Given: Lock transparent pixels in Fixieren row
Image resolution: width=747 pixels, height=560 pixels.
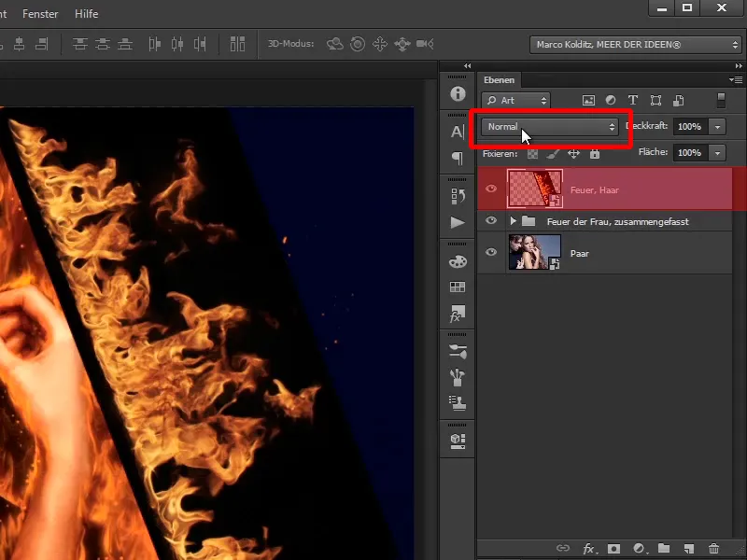Looking at the screenshot, I should point(532,154).
